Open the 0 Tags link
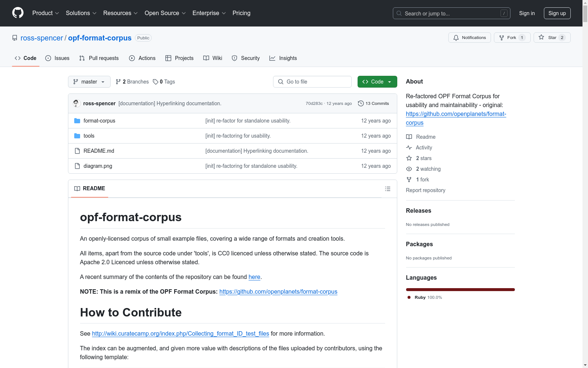Screen dimensions: 588x368 [164, 82]
